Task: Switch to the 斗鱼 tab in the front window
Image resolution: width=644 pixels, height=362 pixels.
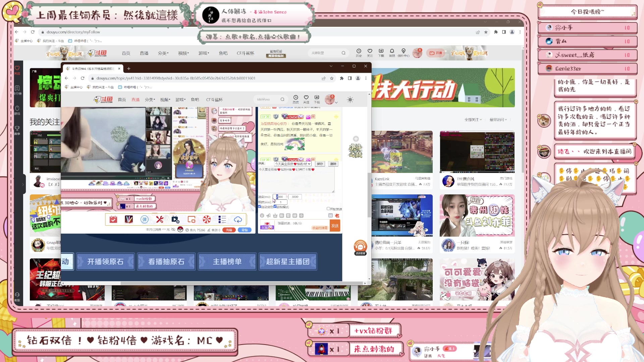Action: click(x=93, y=69)
